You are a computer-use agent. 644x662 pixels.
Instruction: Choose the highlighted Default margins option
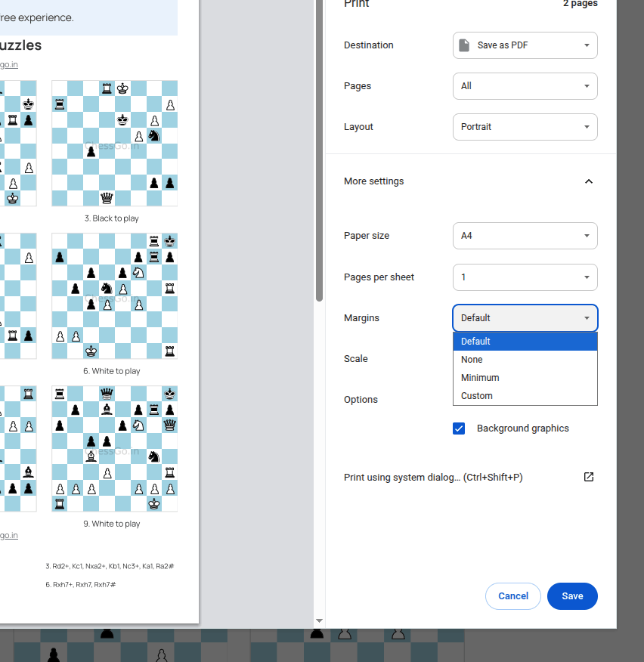pyautogui.click(x=525, y=341)
